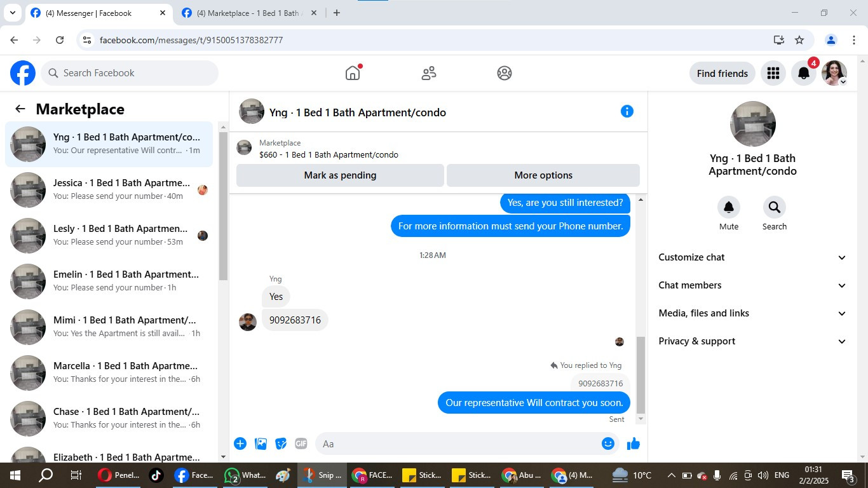Click More options button

[x=543, y=175]
